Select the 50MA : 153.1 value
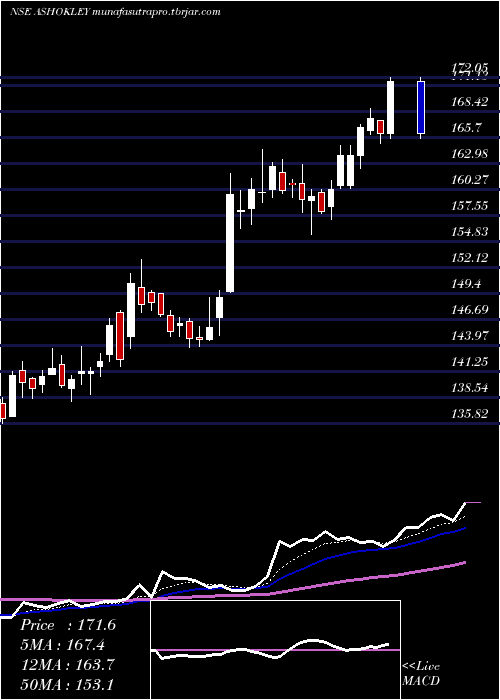Image resolution: width=500 pixels, height=700 pixels. pos(67,684)
